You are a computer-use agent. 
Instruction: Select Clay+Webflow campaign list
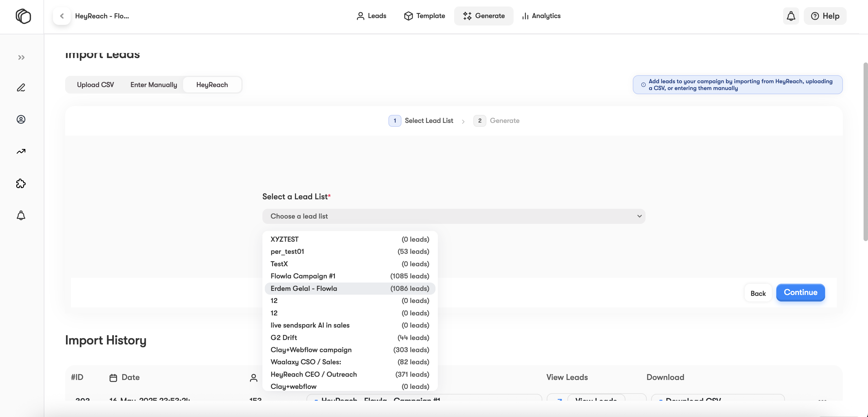point(350,350)
